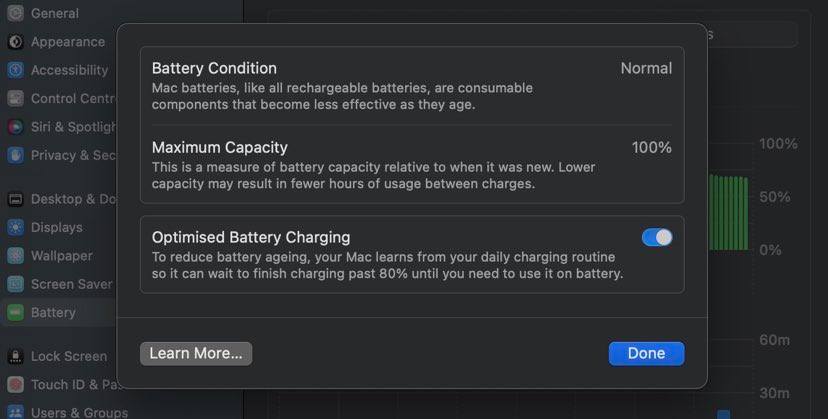This screenshot has height=419, width=828.
Task: Click the green battery level chart bars
Action: point(729,212)
